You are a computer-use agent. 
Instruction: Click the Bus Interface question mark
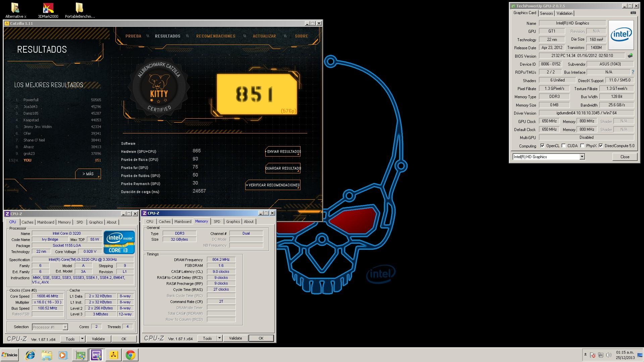pyautogui.click(x=633, y=72)
